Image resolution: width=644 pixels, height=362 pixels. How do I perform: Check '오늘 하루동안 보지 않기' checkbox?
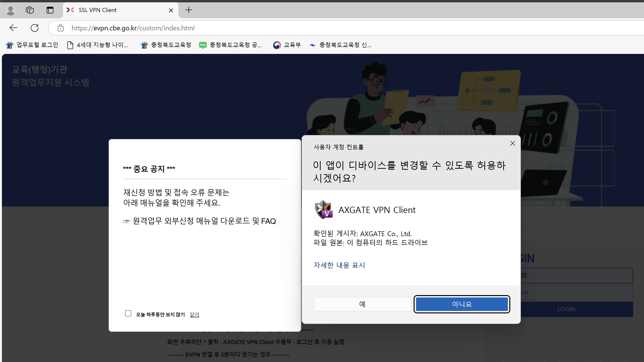pos(128,313)
